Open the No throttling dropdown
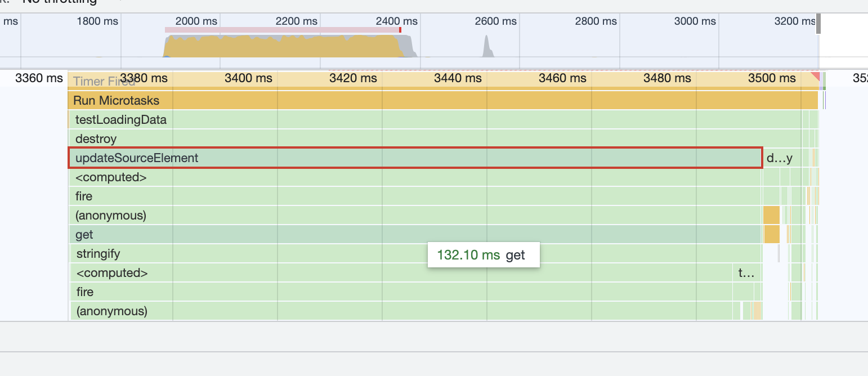Viewport: 868px width, 376px height. pyautogui.click(x=62, y=2)
